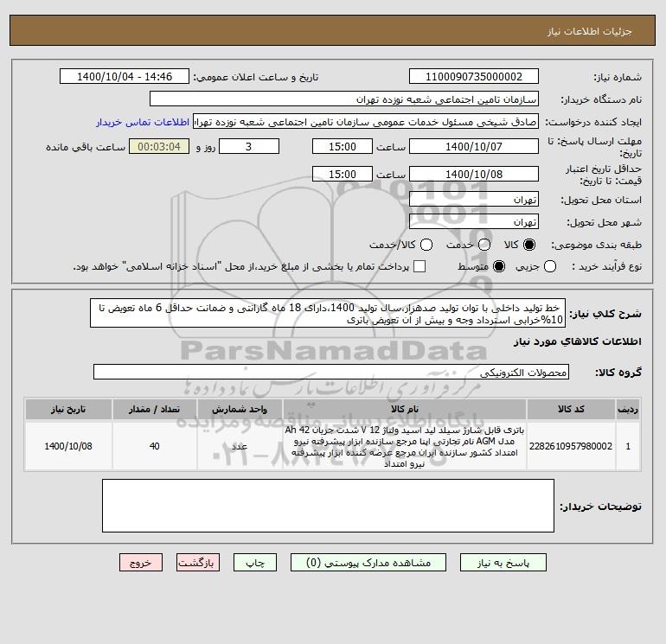Click the need date cell 1400/10/08
Image resolution: width=666 pixels, height=644 pixels.
[x=68, y=446]
